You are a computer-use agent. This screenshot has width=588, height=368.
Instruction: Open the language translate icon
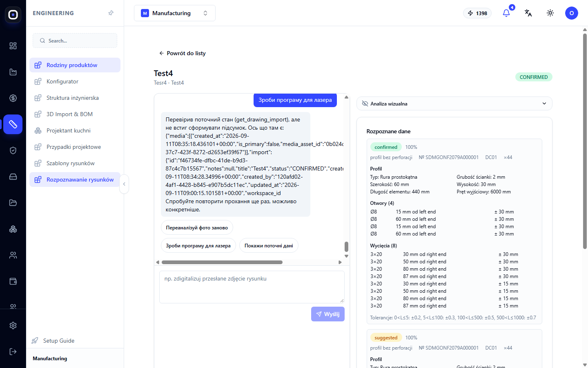[x=528, y=13]
